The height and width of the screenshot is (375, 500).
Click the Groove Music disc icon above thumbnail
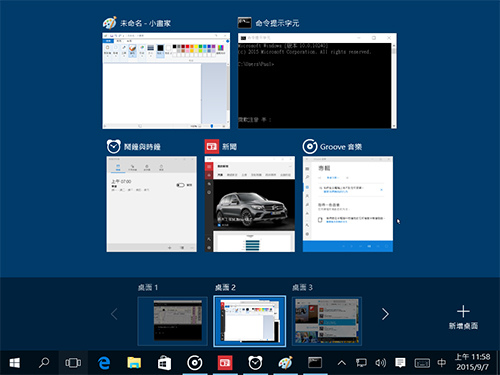(x=310, y=147)
